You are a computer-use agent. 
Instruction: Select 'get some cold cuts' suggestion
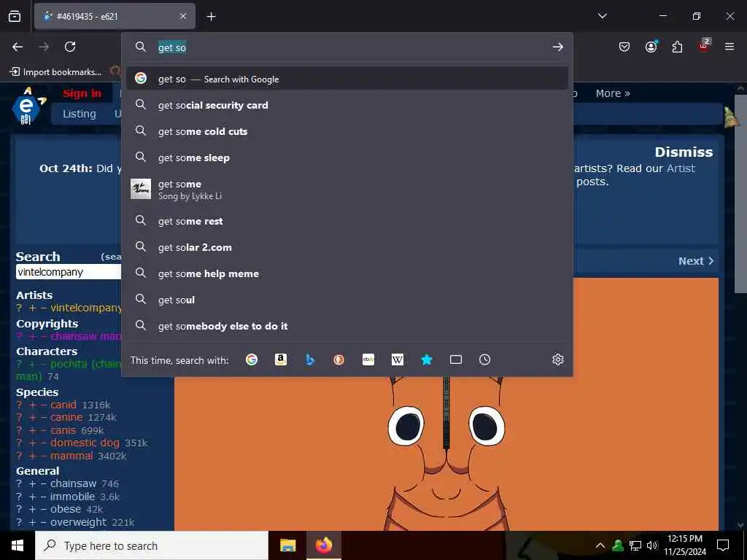(x=347, y=131)
